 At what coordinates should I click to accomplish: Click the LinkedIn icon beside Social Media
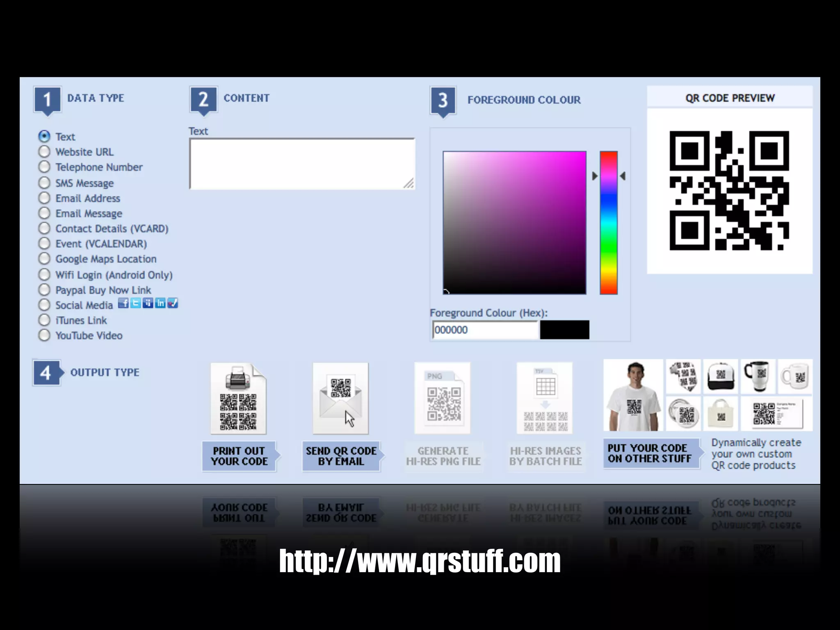point(160,303)
